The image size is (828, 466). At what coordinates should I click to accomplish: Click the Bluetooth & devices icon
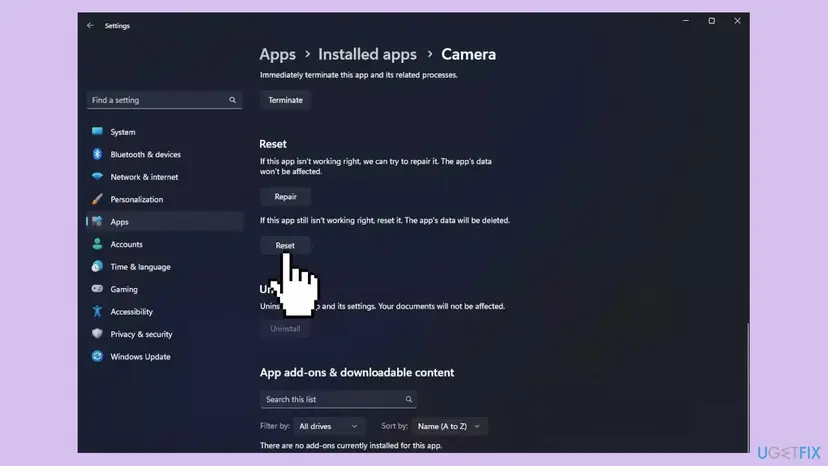tap(97, 154)
